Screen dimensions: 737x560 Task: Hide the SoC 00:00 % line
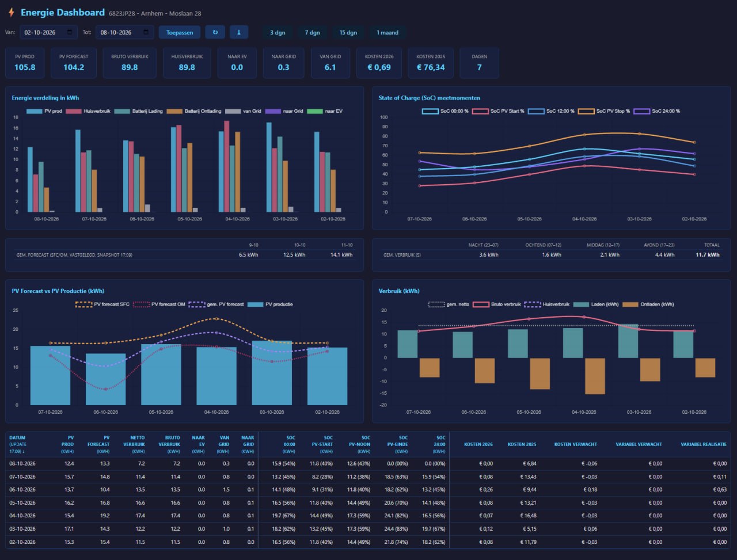(x=445, y=111)
